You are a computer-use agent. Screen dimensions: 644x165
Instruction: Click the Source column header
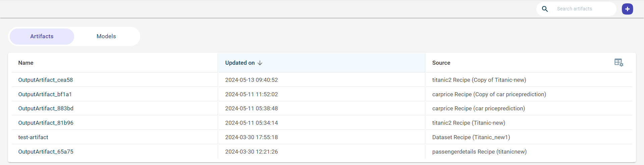[441, 63]
